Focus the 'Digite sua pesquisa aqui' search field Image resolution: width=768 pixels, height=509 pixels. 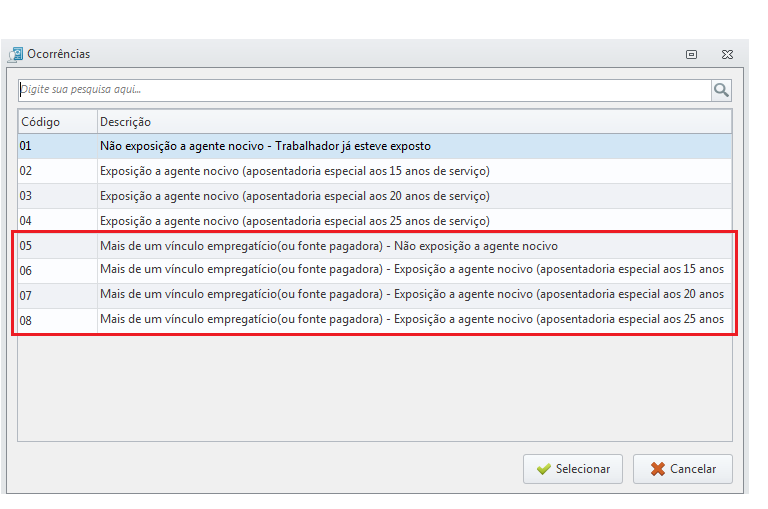click(365, 90)
